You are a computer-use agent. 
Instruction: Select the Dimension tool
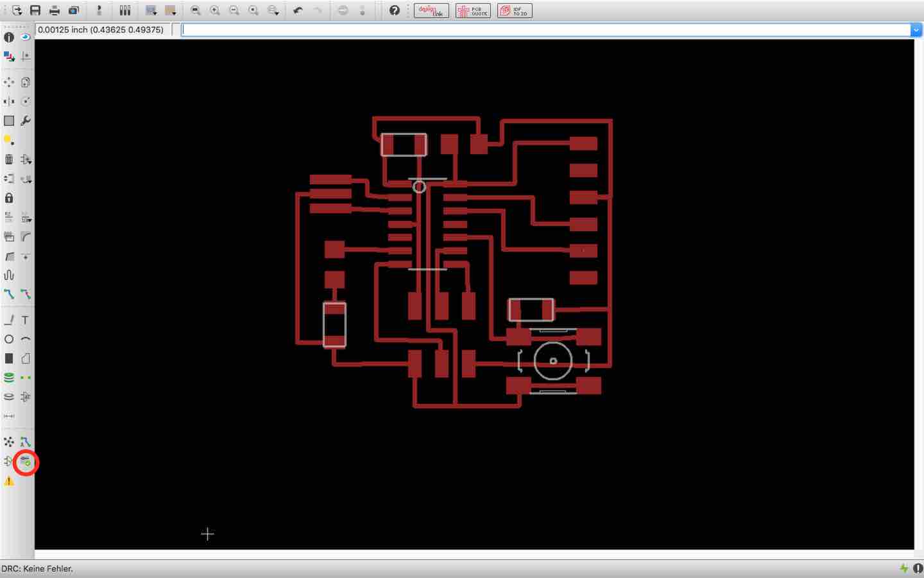click(x=9, y=416)
